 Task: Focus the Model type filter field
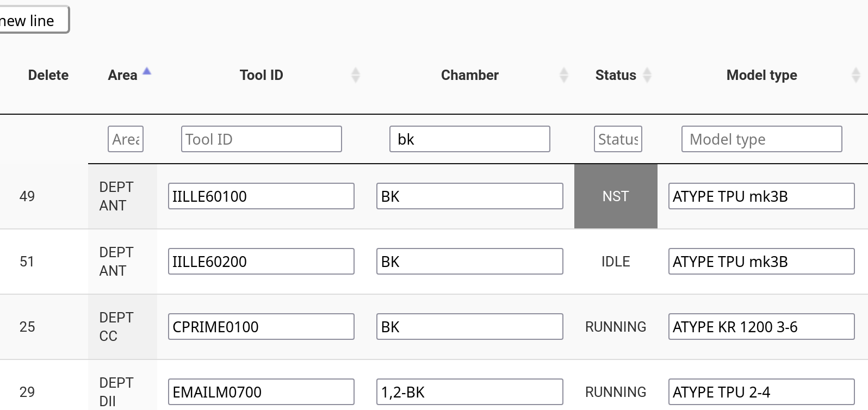pos(762,139)
